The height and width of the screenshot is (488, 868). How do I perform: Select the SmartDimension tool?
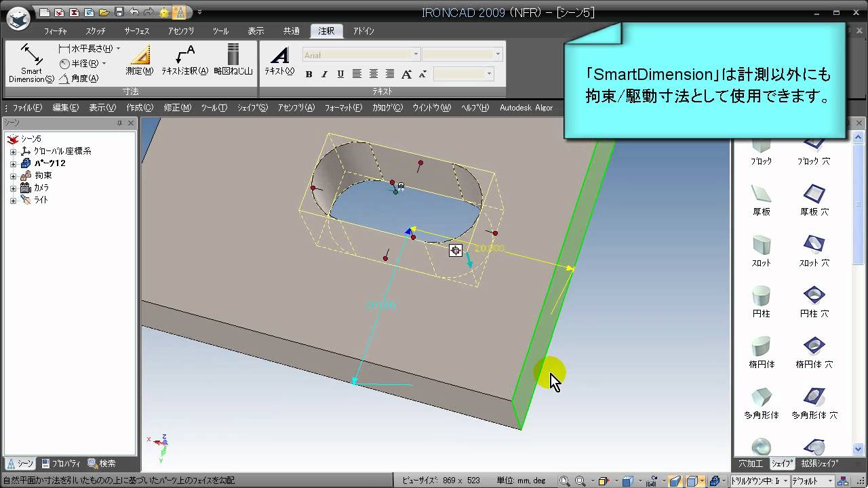31,64
